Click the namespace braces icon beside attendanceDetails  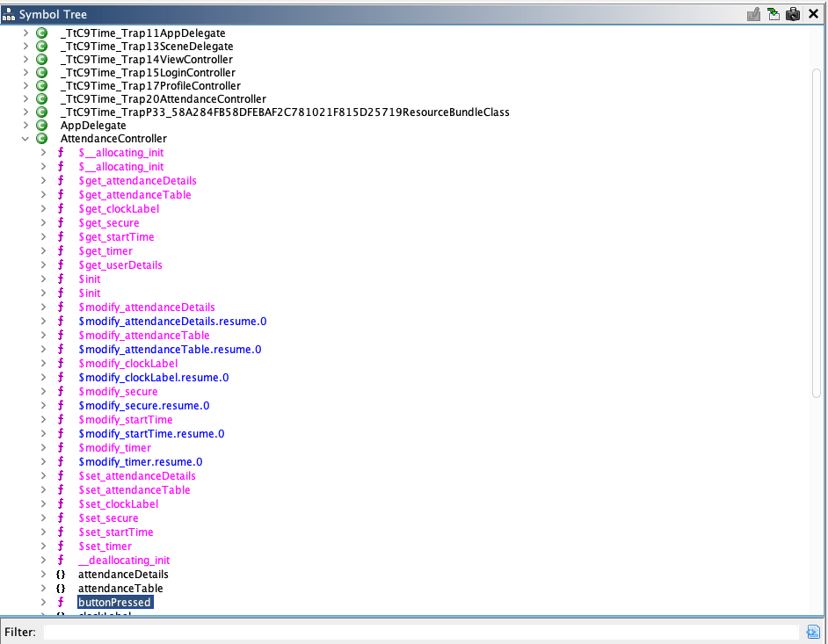(61, 575)
